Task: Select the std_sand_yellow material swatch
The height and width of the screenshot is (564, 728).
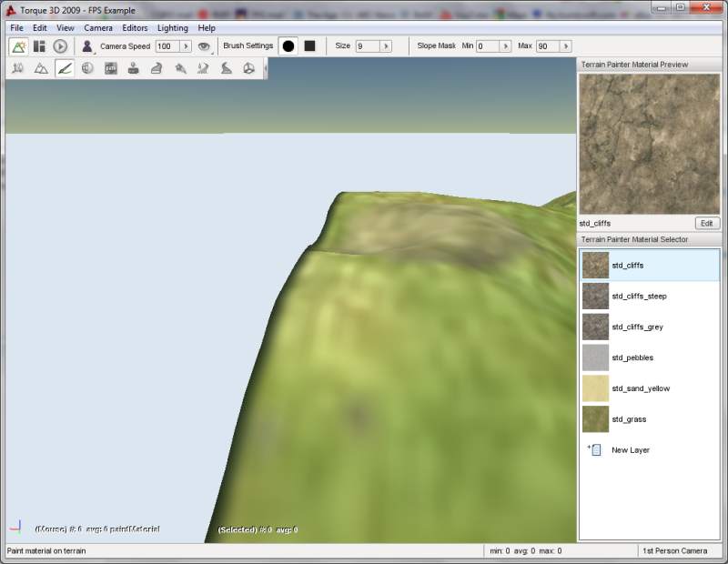Action: pyautogui.click(x=595, y=388)
